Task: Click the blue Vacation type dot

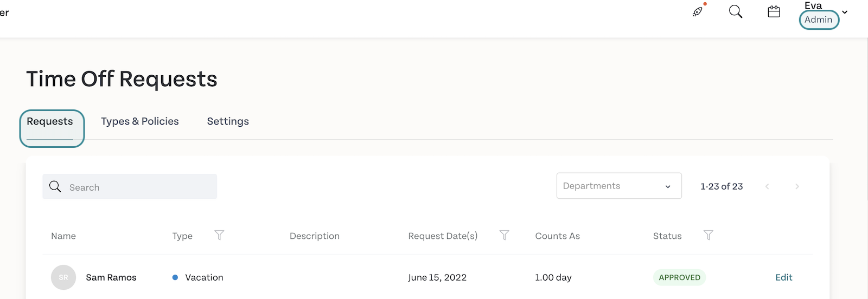Action: 175,277
